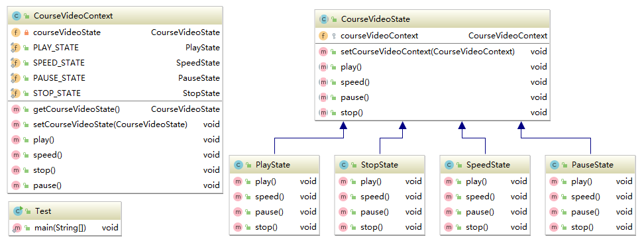The image size is (644, 243).
Task: Select the CourseVideoContext class header
Action: click(115, 17)
